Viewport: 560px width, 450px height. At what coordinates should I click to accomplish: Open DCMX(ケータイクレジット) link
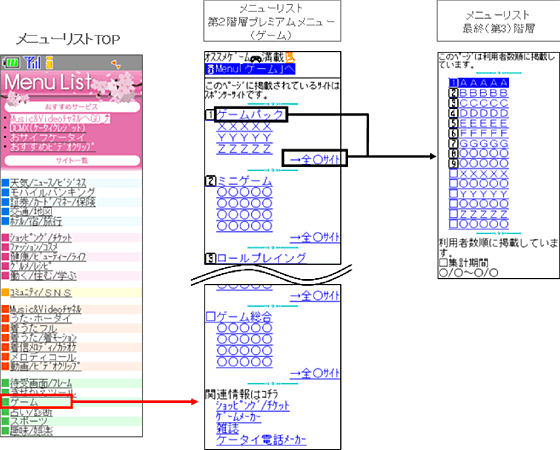pyautogui.click(x=48, y=128)
